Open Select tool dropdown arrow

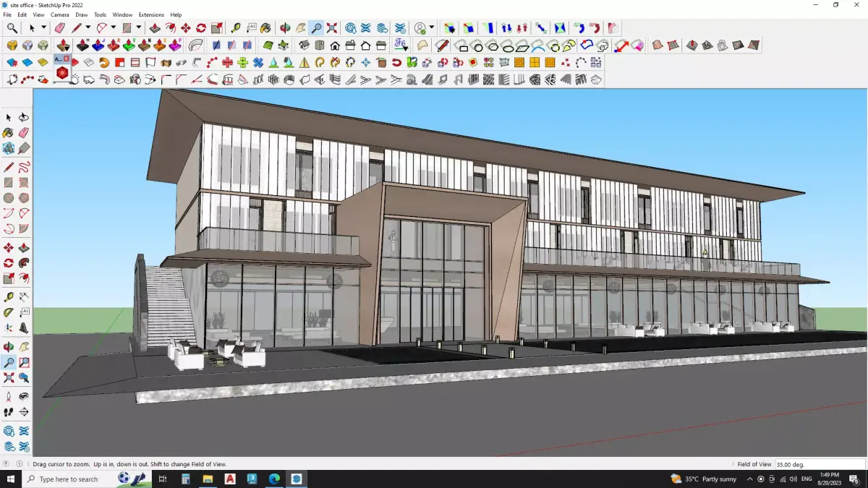coord(43,28)
